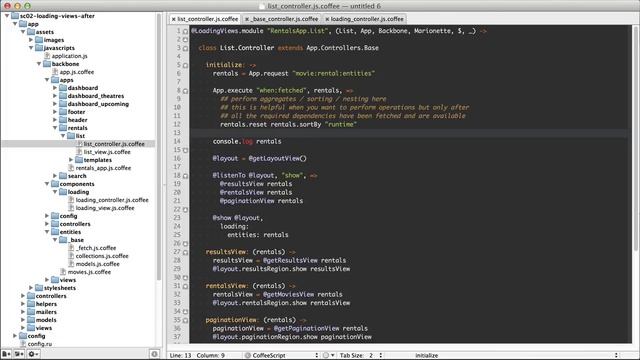Image resolution: width=640 pixels, height=360 pixels.
Task: Toggle the fold marker on line 15
Action: pos(185,150)
